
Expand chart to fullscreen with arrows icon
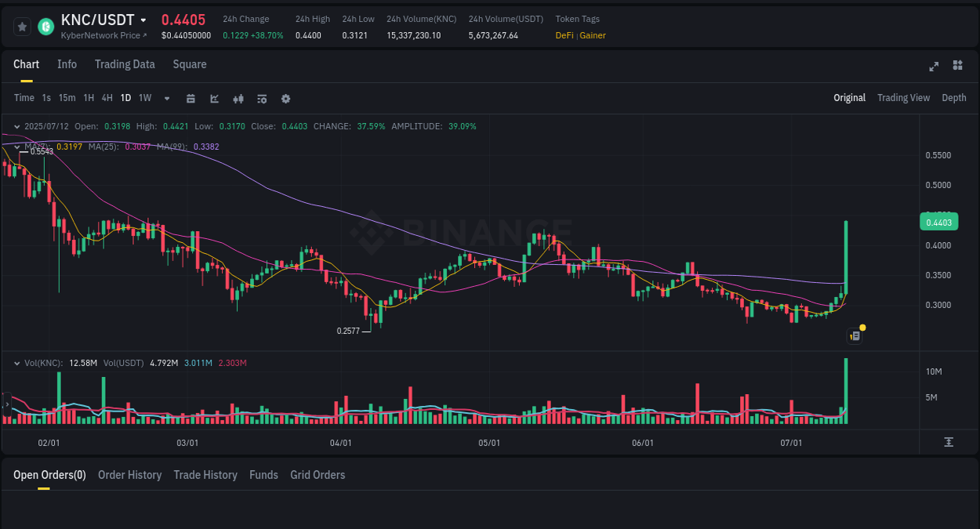tap(933, 67)
